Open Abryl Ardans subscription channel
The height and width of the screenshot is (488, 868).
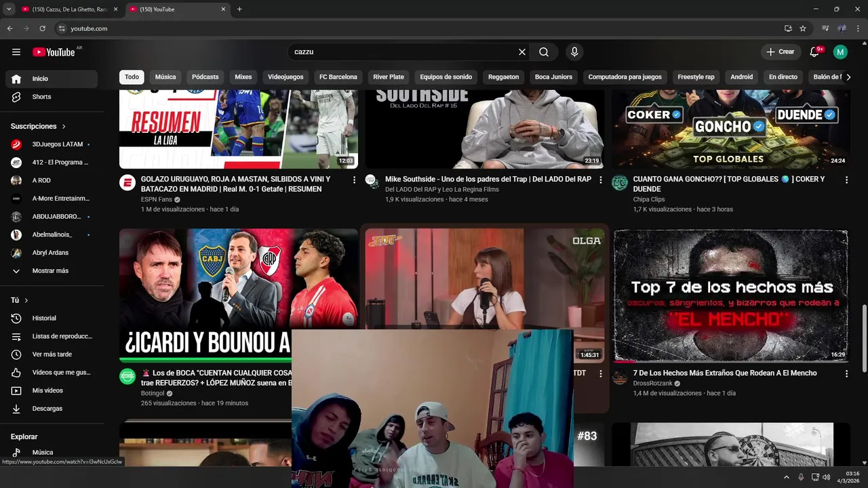pyautogui.click(x=52, y=253)
